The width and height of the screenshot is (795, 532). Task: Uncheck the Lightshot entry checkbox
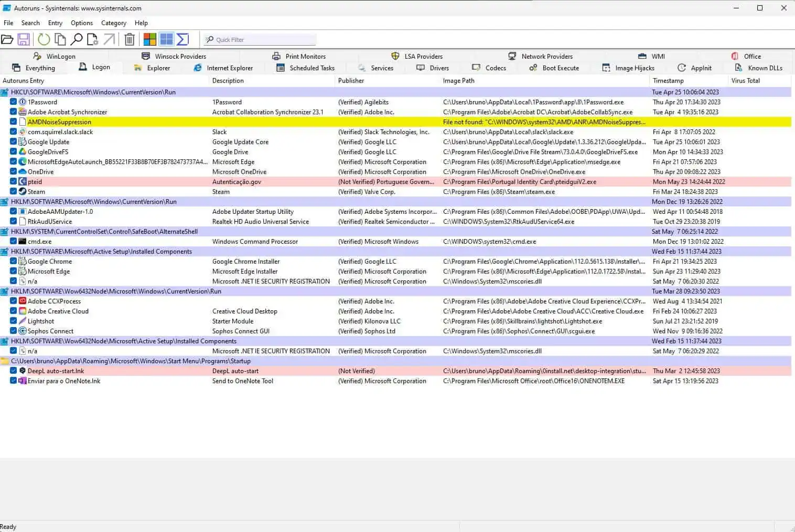point(14,321)
